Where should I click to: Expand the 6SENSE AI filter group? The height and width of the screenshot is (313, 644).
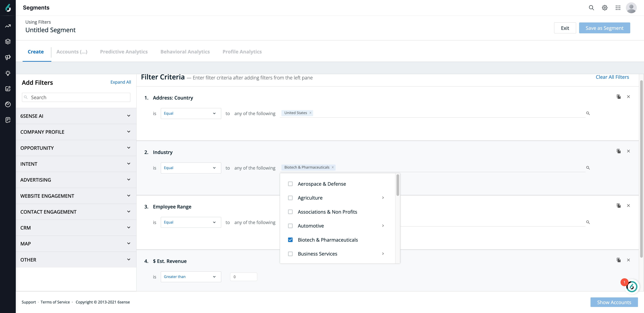point(76,116)
